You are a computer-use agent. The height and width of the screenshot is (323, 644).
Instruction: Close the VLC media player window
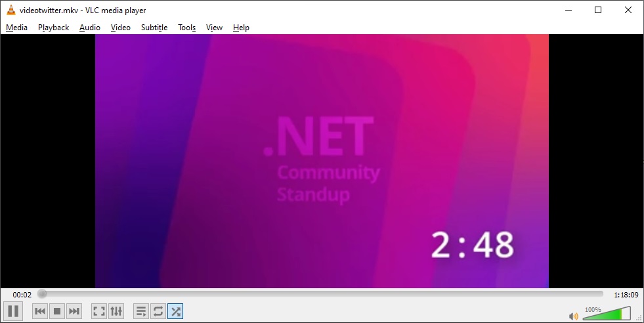click(x=628, y=11)
